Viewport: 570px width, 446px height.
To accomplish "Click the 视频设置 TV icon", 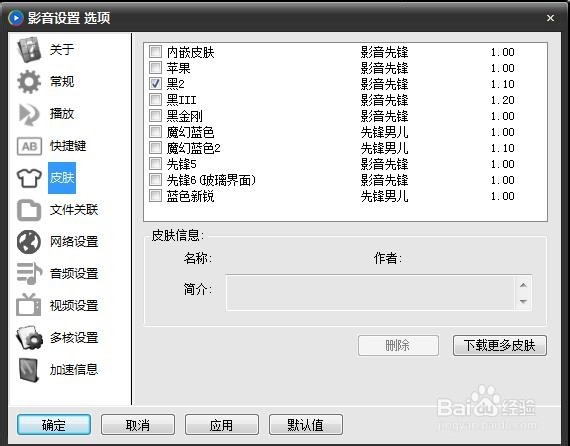I will pyautogui.click(x=29, y=305).
